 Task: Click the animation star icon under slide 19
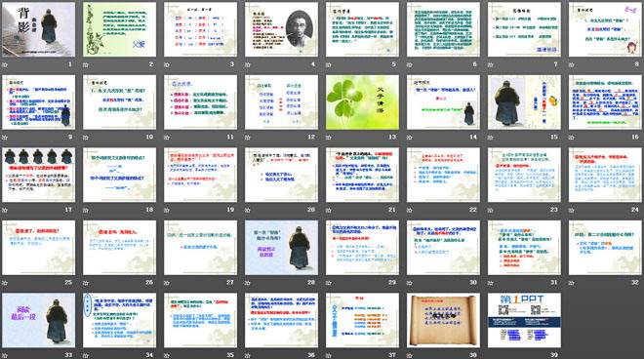point(167,210)
